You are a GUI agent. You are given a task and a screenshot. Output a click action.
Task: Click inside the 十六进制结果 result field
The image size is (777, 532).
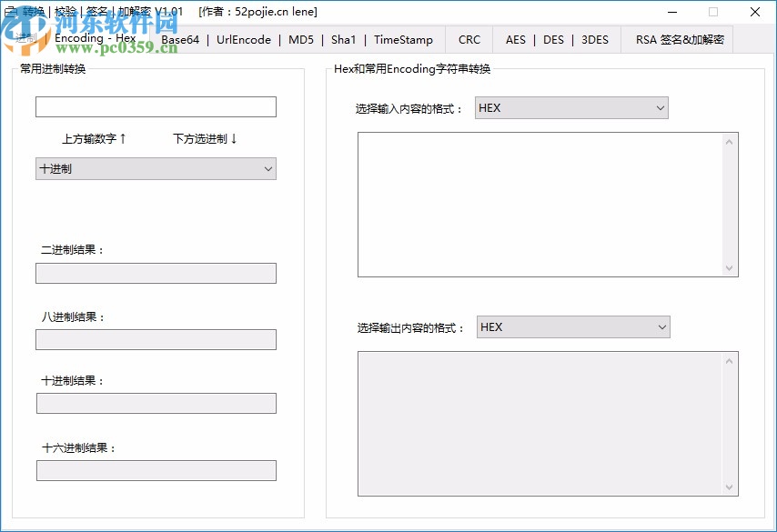pyautogui.click(x=155, y=470)
